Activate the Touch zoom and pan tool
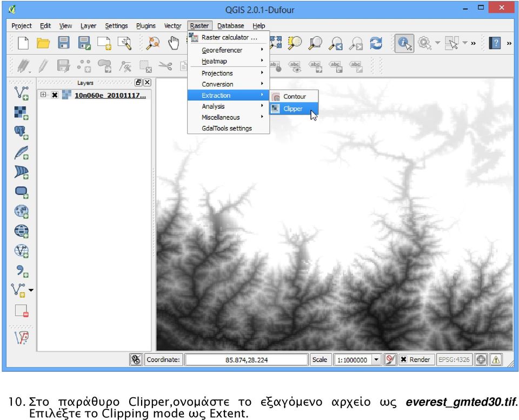 153,43
